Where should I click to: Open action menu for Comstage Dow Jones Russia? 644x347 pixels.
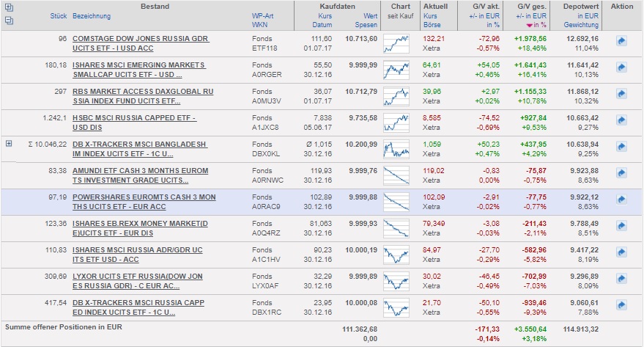621,43
